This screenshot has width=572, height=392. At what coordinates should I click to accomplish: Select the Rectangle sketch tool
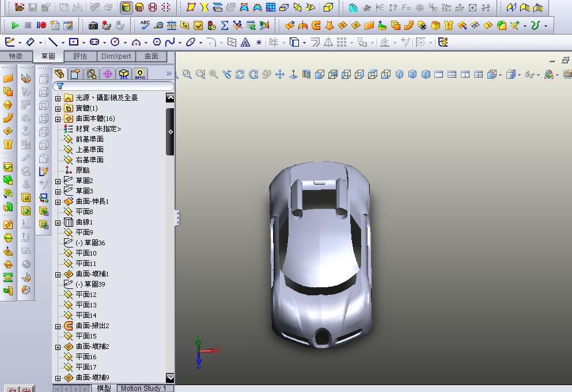74,42
